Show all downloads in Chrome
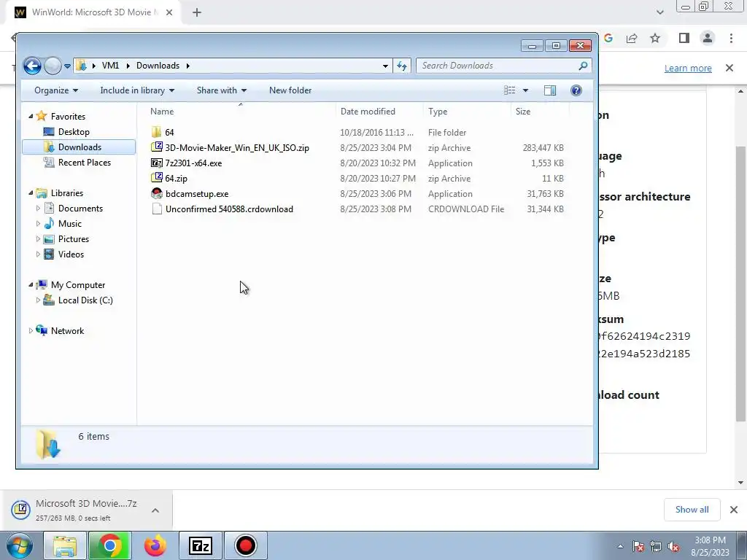Image resolution: width=747 pixels, height=560 pixels. (x=692, y=510)
